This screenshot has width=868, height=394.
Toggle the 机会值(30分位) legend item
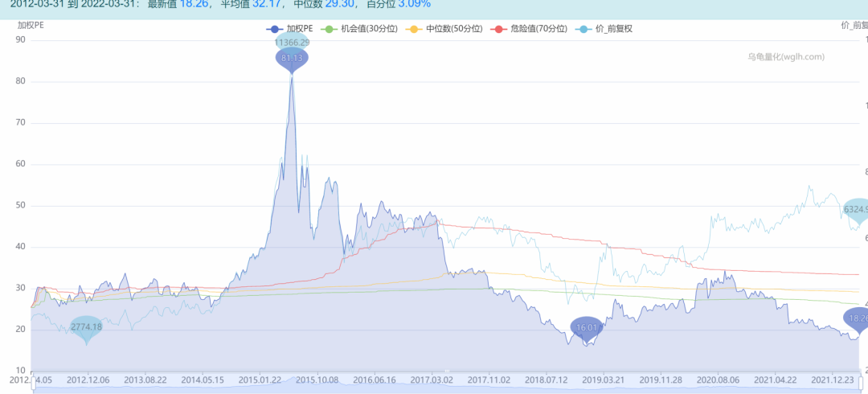coord(358,28)
